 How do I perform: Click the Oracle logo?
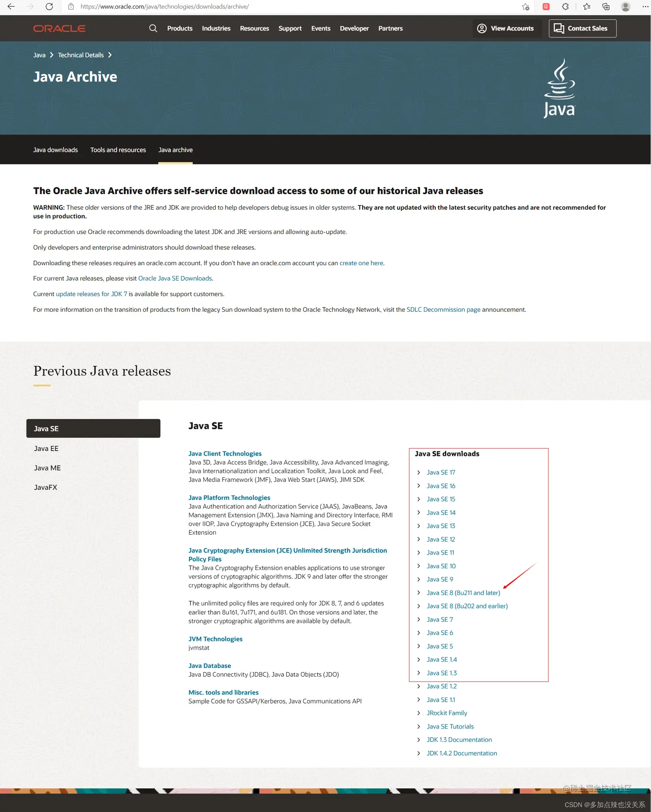59,28
